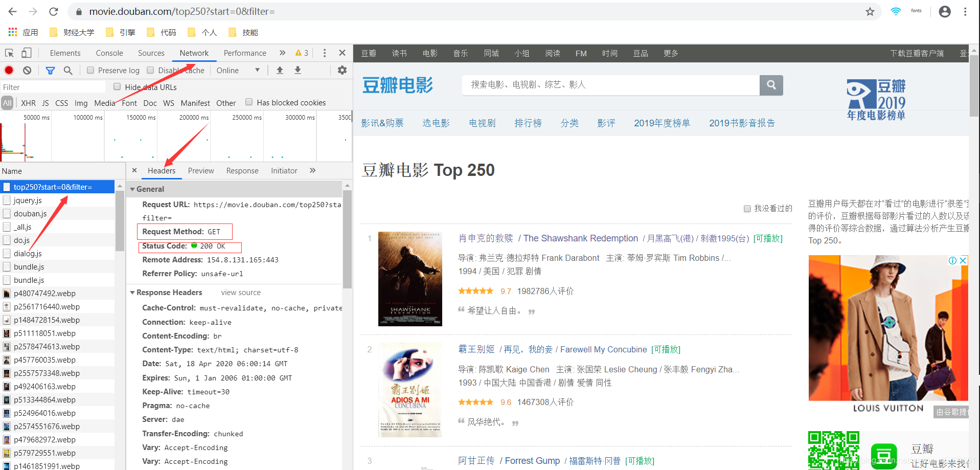Check Has blocked cookies checkbox
Viewport: 980px width, 470px height.
point(249,102)
